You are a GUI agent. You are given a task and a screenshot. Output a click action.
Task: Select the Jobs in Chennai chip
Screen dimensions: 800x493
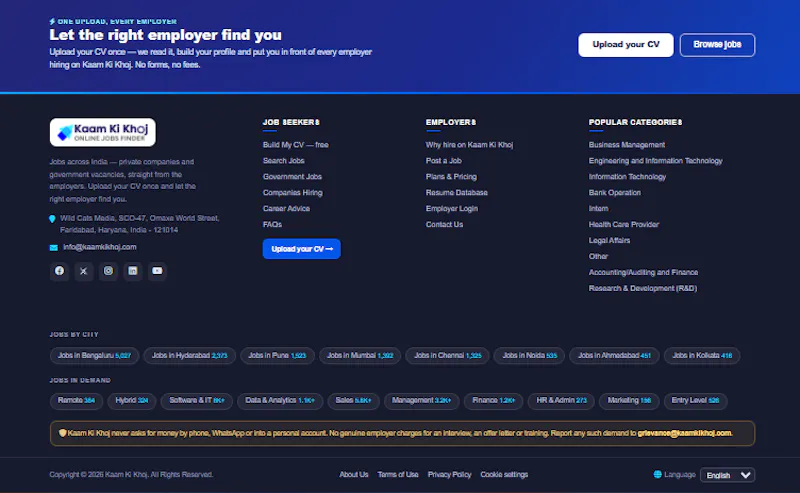pos(447,355)
